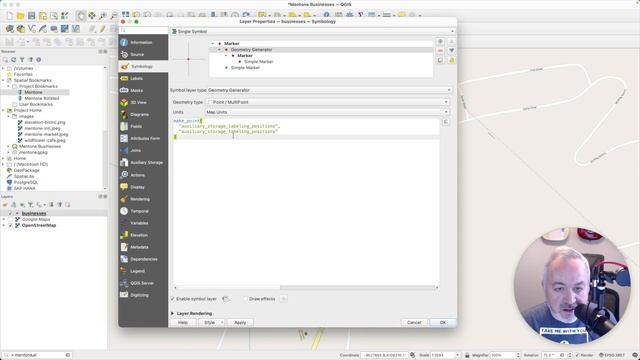The width and height of the screenshot is (640, 360).
Task: Toggle Google Maps layer visibility checkbox
Action: coord(10,219)
